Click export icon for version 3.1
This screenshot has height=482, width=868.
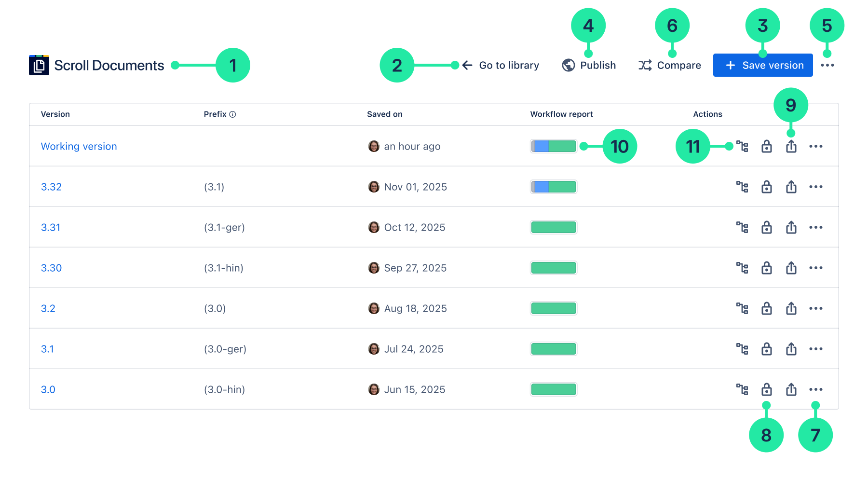pos(791,349)
